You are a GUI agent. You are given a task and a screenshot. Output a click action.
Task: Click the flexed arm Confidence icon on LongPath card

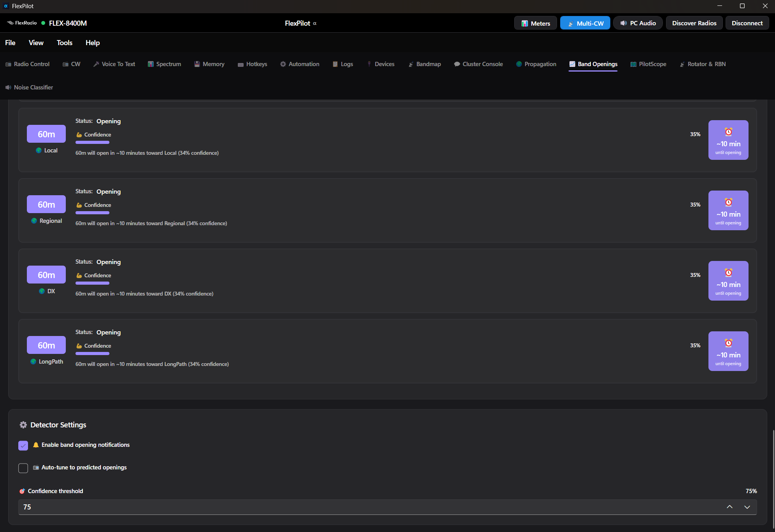coord(79,346)
